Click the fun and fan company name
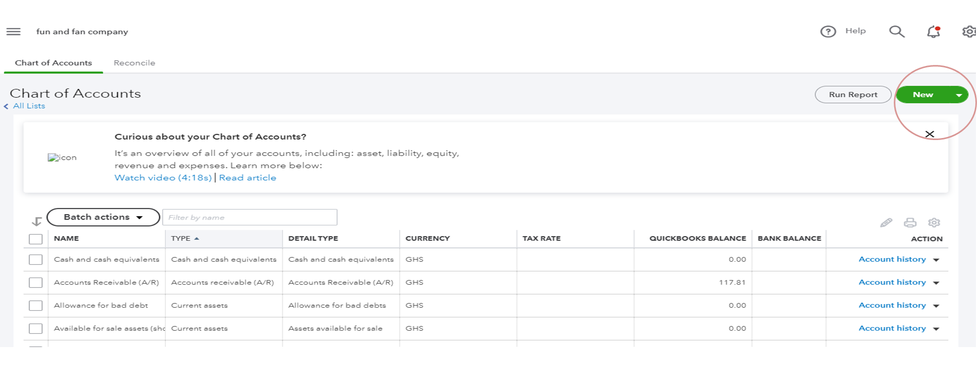 click(82, 32)
